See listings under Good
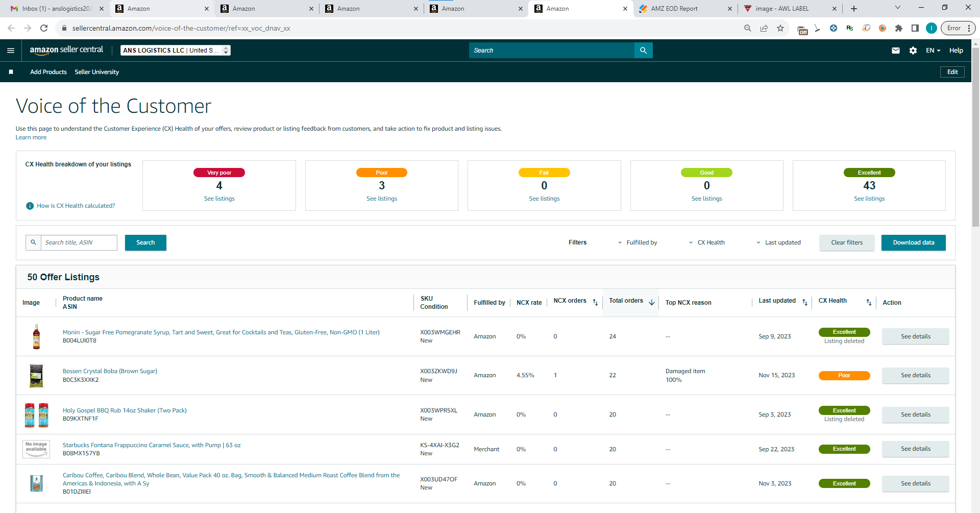This screenshot has width=980, height=513. [707, 199]
